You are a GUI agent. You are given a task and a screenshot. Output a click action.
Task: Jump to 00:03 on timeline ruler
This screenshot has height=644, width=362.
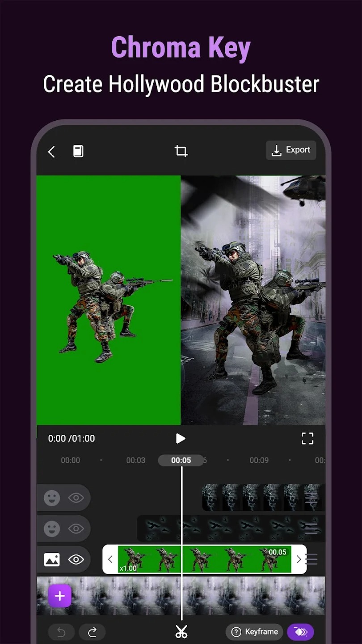135,460
